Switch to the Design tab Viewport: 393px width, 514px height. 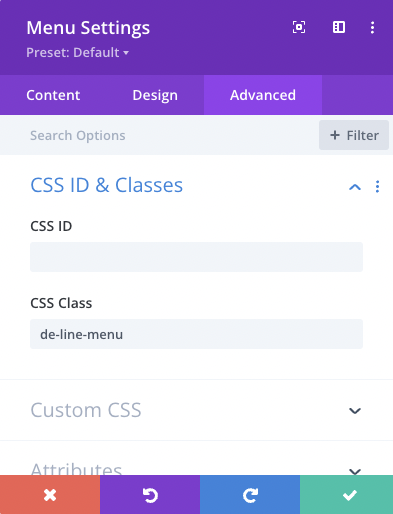[155, 95]
